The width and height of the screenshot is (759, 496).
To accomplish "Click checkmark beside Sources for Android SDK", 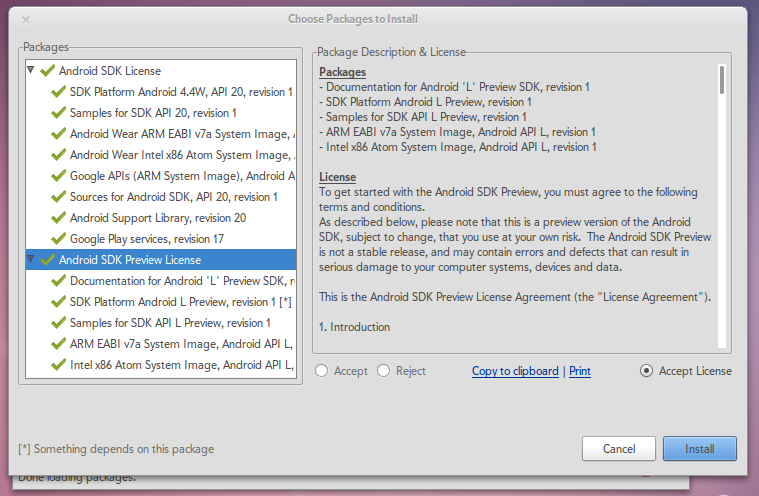I will point(58,197).
